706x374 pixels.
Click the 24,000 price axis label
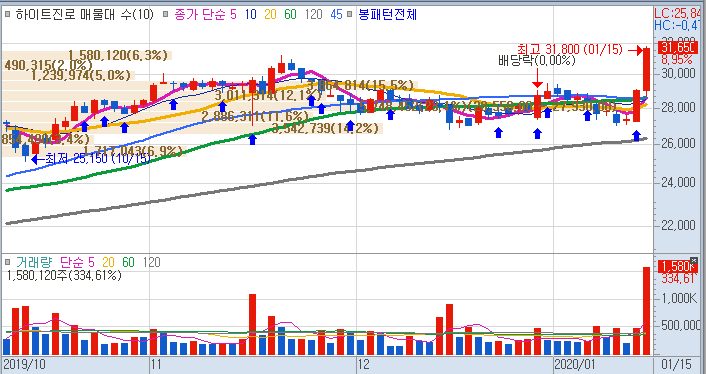click(679, 183)
